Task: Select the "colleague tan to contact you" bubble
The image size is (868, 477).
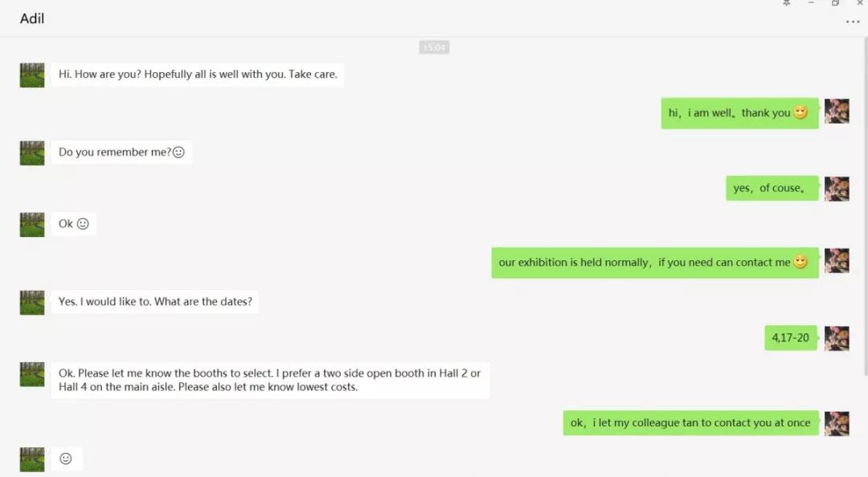Action: tap(690, 423)
